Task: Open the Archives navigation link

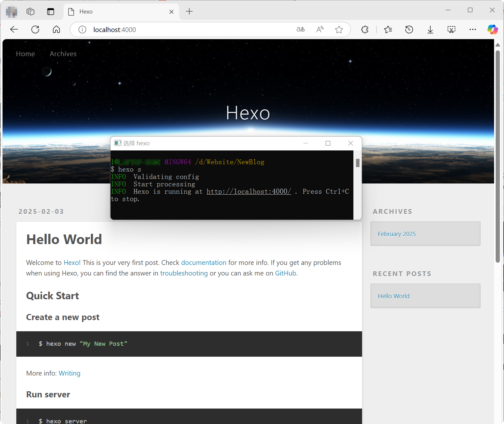Action: click(x=63, y=54)
